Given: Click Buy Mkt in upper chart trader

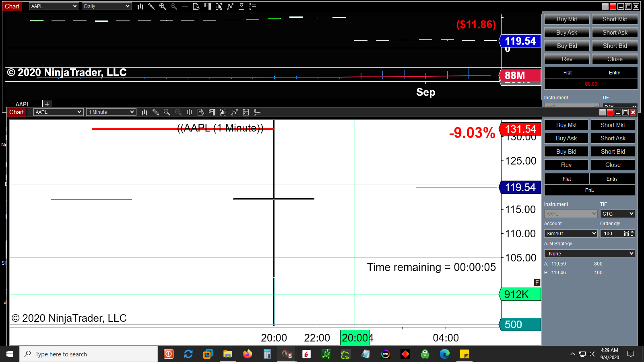Looking at the screenshot, I should point(567,19).
